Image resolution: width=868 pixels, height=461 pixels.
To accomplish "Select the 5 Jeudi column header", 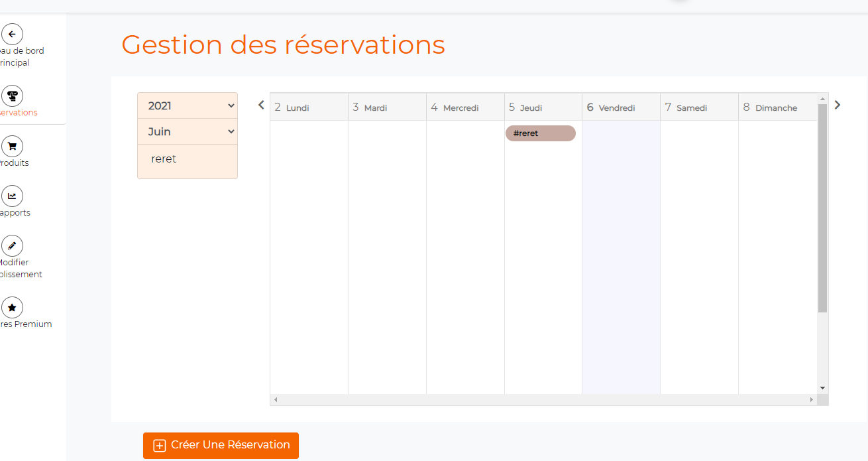I will 543,107.
